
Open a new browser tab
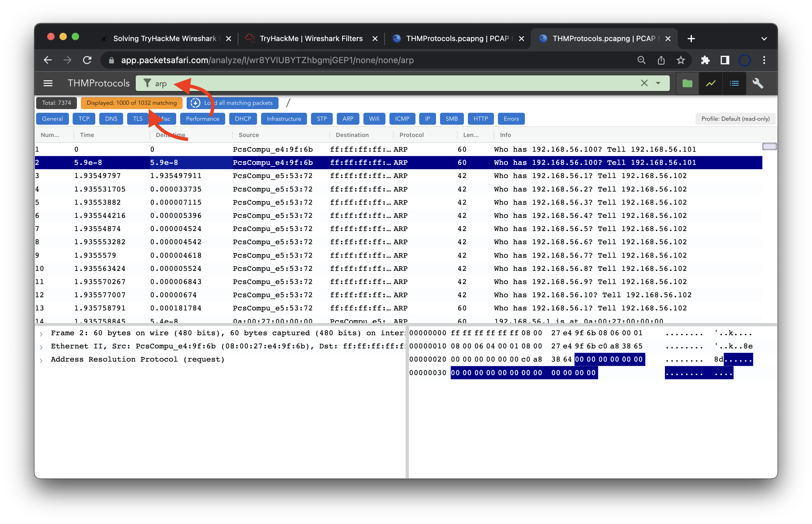click(691, 38)
